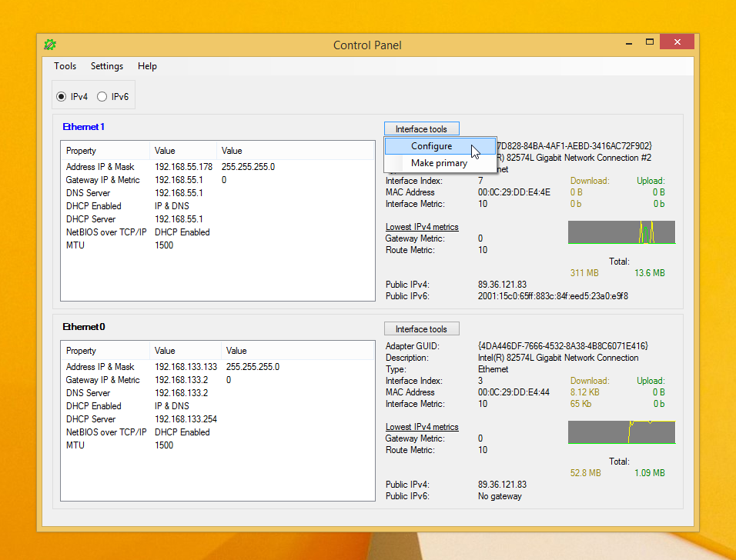Click 311 MB total download for Ethernet1
The width and height of the screenshot is (736, 560).
tap(584, 273)
